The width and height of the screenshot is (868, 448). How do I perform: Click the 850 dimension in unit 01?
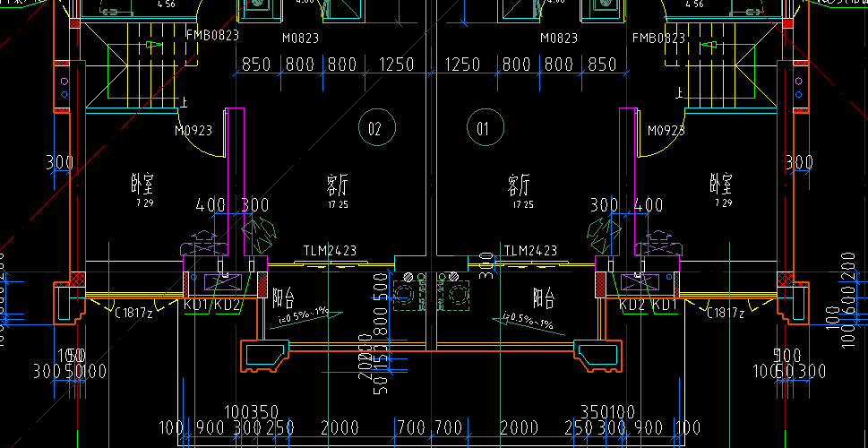602,65
